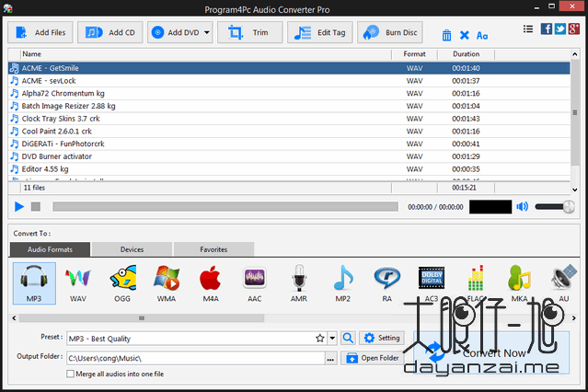Screen dimensions: 588x392
Task: Choose the RA RealAudio format icon
Action: (387, 283)
